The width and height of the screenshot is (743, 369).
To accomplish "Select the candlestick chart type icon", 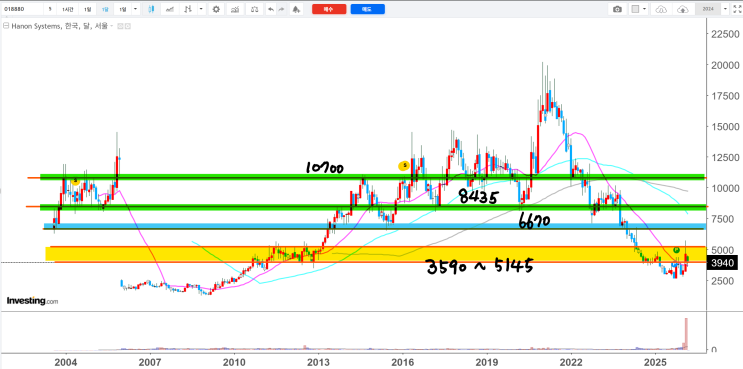I will point(151,9).
